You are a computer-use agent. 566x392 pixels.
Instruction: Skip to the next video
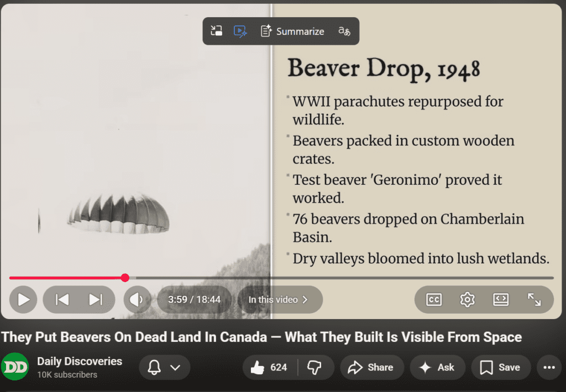point(96,300)
